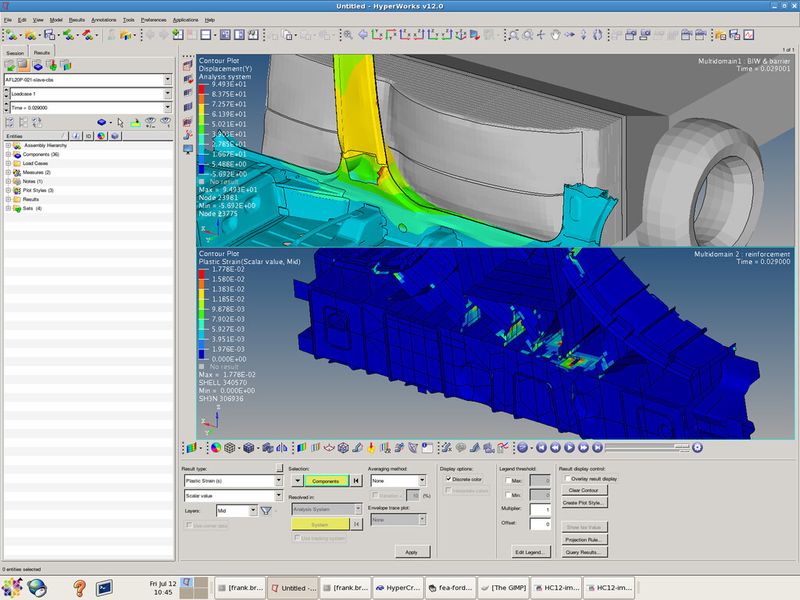Screen dimensions: 800x600
Task: Click the color palette icon in the Entities header
Action: click(100, 136)
